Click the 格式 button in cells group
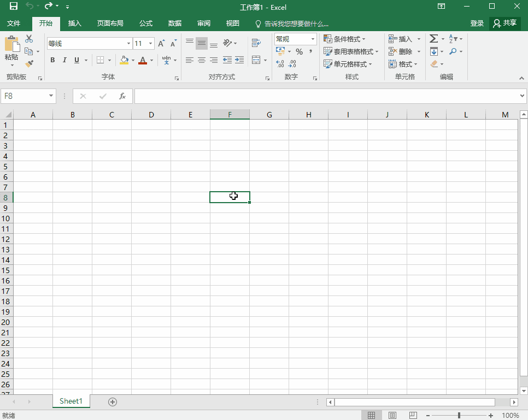The height and width of the screenshot is (420, 528). (403, 64)
